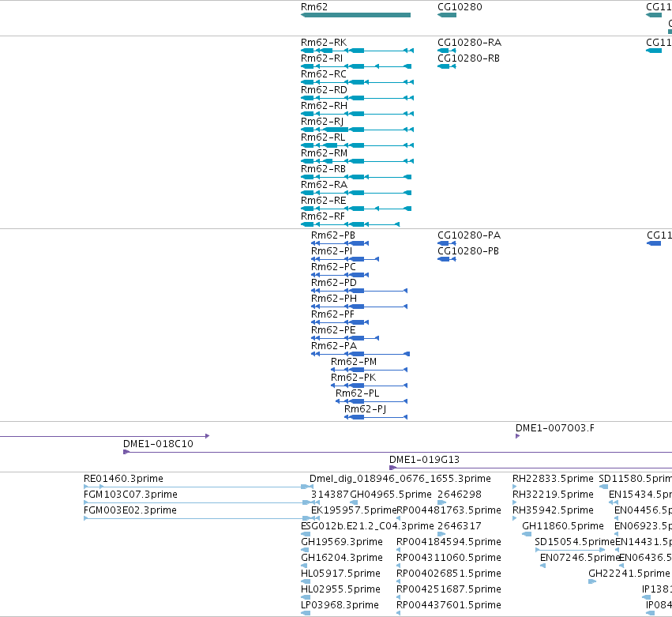Click RP004026851.5prime feature
Screen dimensions: 672x617
tap(399, 581)
